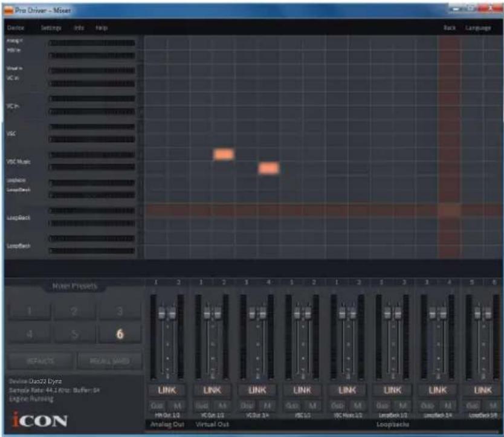Mute the LoopBack 3/4 strip with M
Screen dimensions: 504x437
pos(447,406)
